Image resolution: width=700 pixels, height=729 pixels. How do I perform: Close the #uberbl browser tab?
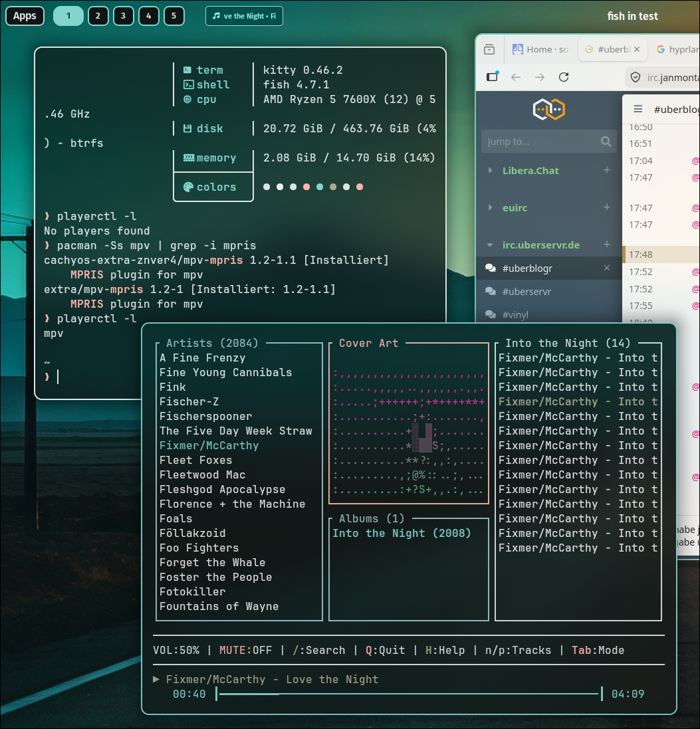point(637,49)
